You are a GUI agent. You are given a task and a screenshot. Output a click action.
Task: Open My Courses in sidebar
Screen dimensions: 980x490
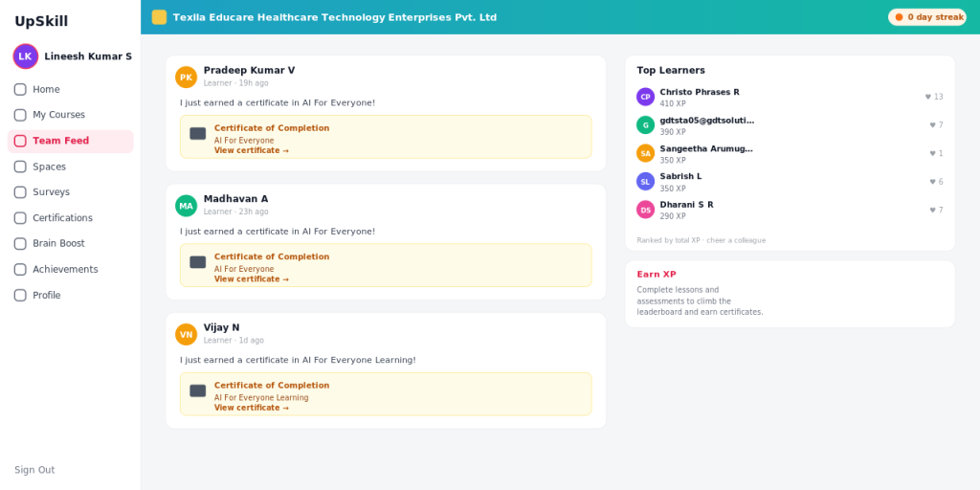pos(70,115)
